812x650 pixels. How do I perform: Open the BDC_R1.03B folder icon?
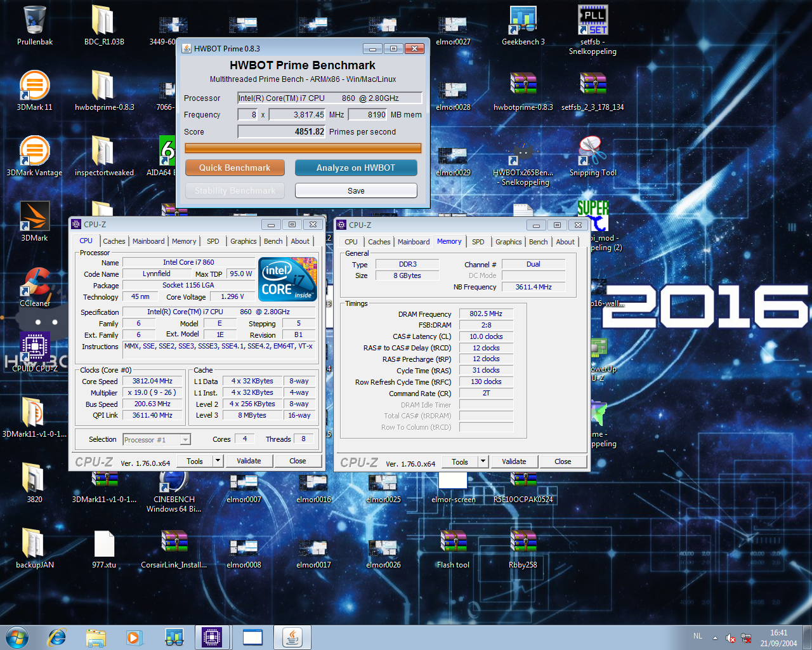(x=104, y=25)
